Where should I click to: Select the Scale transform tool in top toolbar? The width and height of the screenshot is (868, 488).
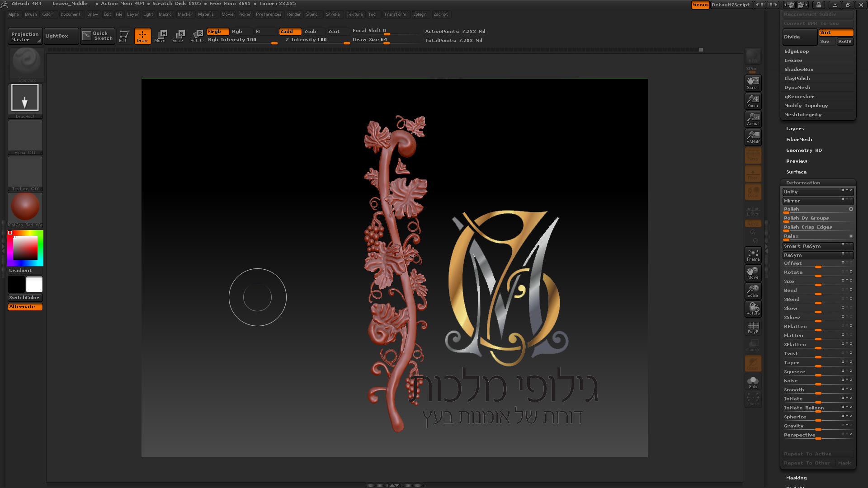[178, 36]
